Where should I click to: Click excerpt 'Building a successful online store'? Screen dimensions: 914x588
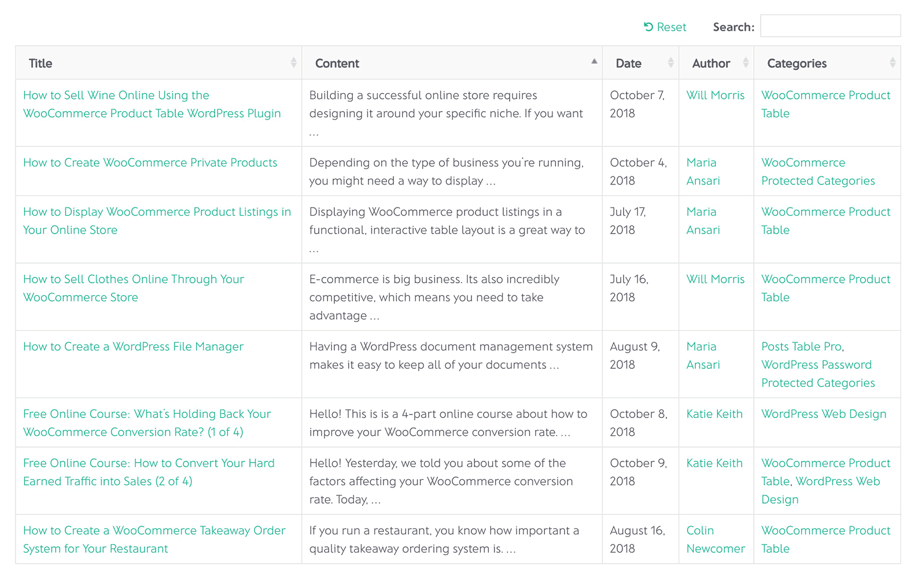point(446,113)
